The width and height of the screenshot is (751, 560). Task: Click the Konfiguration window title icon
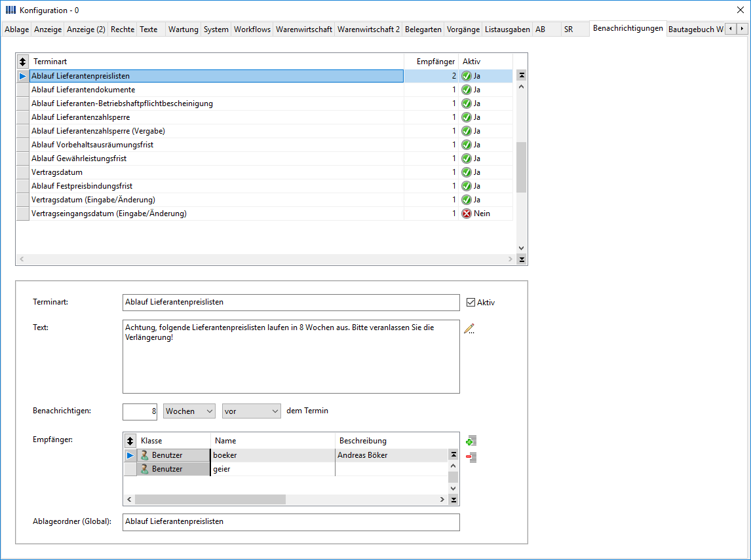click(10, 10)
